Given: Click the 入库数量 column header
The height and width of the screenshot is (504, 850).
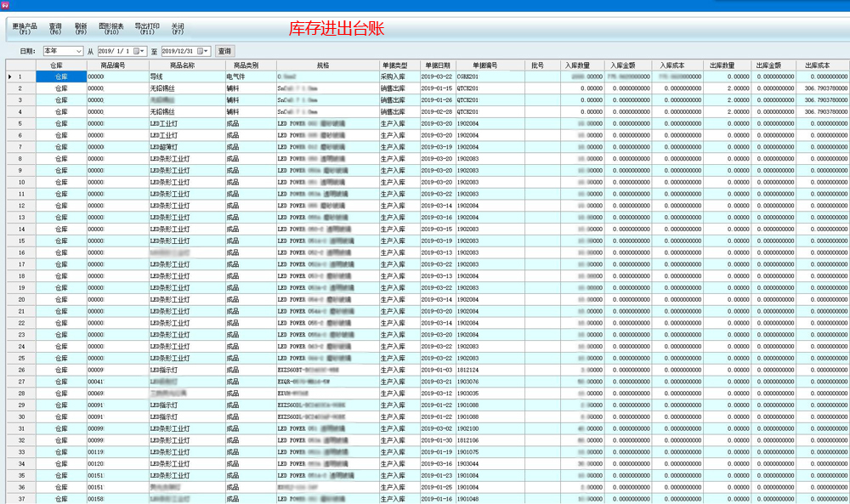Looking at the screenshot, I should coord(582,65).
